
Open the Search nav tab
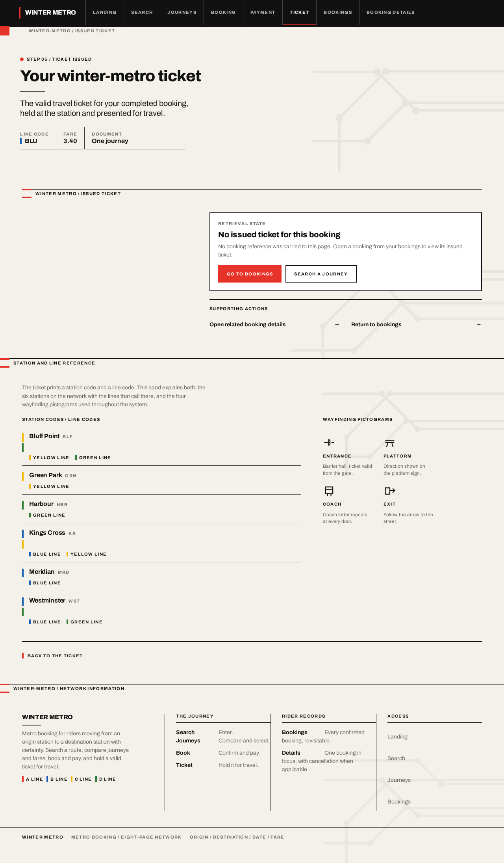point(142,12)
